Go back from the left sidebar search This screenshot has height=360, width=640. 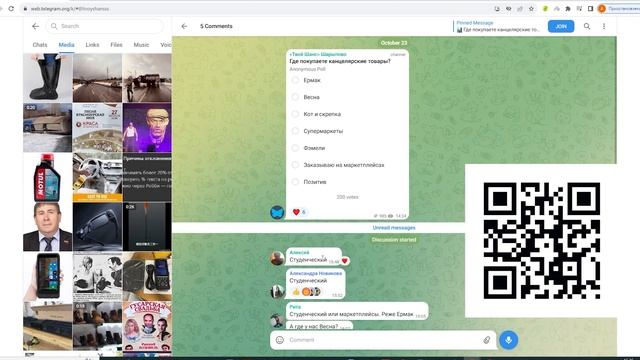(x=36, y=26)
